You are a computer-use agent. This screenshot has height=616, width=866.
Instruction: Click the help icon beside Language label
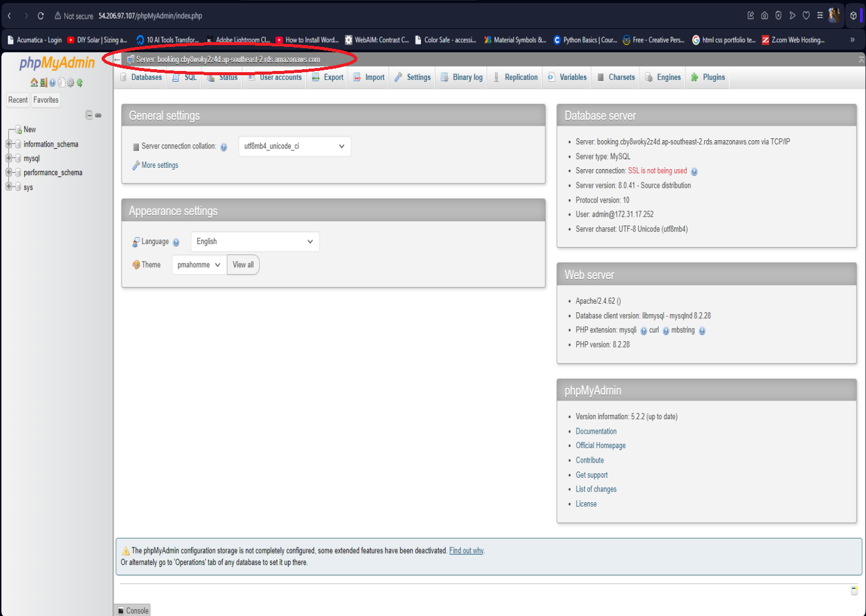pos(176,242)
